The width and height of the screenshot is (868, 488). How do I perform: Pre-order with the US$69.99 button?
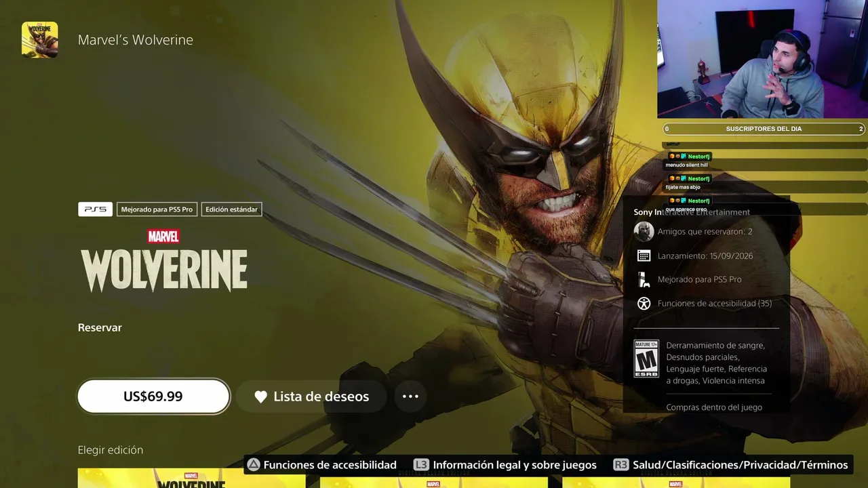pos(153,396)
